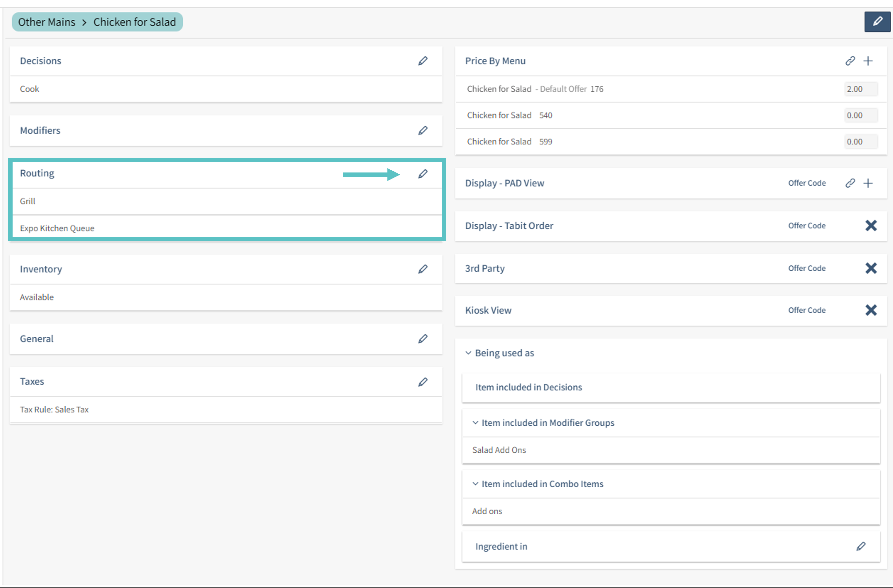893x588 pixels.
Task: Click the X on Display - Tabit Order
Action: coord(871,226)
